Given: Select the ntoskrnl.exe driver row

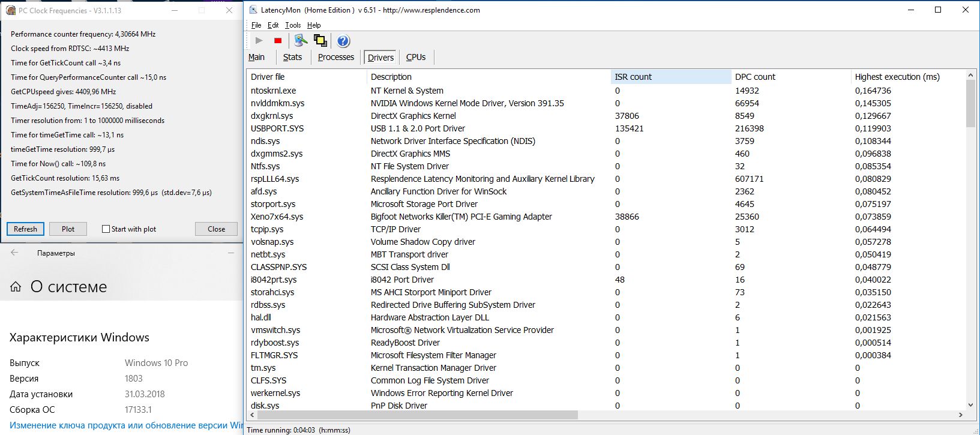Looking at the screenshot, I should pyautogui.click(x=606, y=91).
